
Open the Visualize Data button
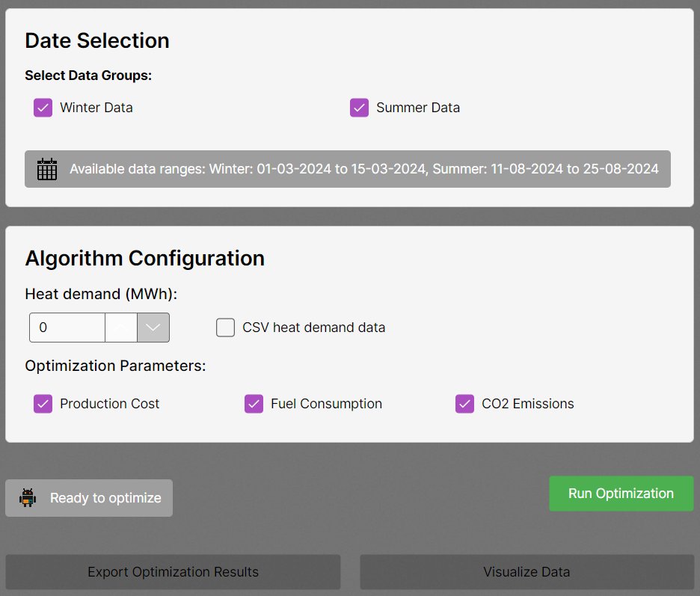[x=526, y=572]
